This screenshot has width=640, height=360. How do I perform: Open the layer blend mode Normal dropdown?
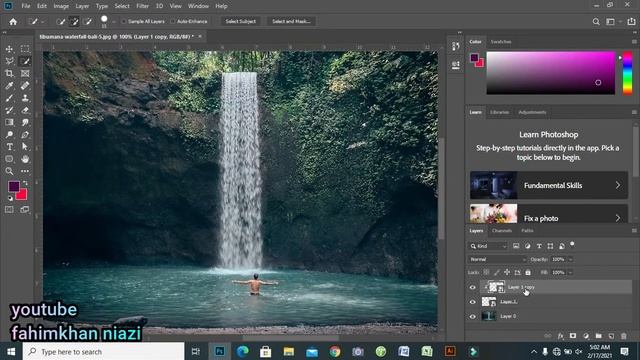pos(497,259)
